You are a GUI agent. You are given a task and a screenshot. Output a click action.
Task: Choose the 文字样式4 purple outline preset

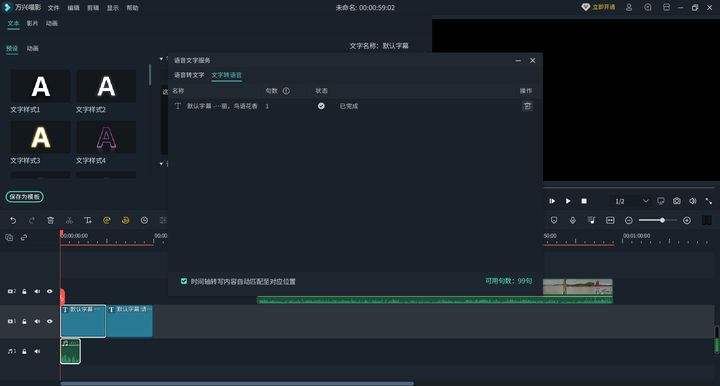click(106, 137)
